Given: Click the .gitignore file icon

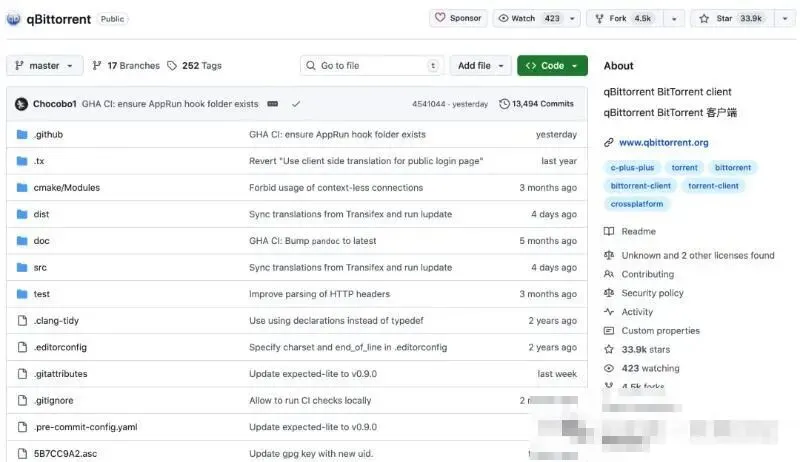Looking at the screenshot, I should [22, 400].
